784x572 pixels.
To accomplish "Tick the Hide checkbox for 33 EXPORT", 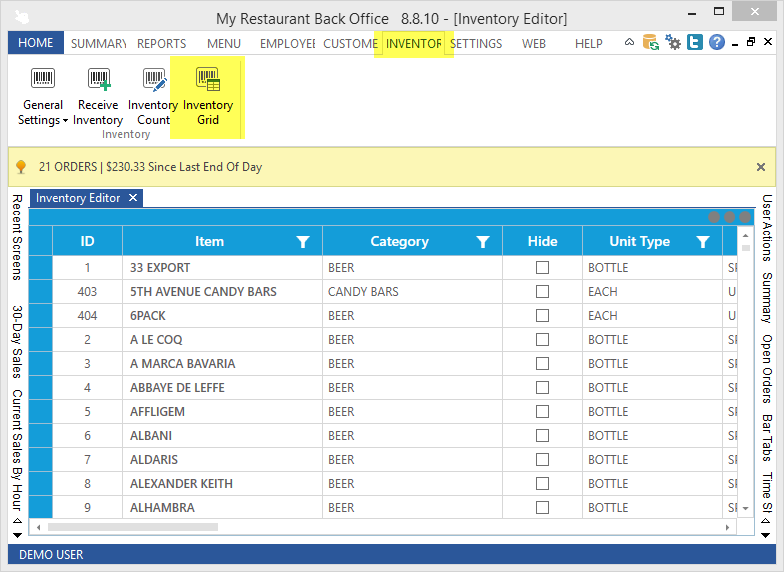I will click(542, 268).
